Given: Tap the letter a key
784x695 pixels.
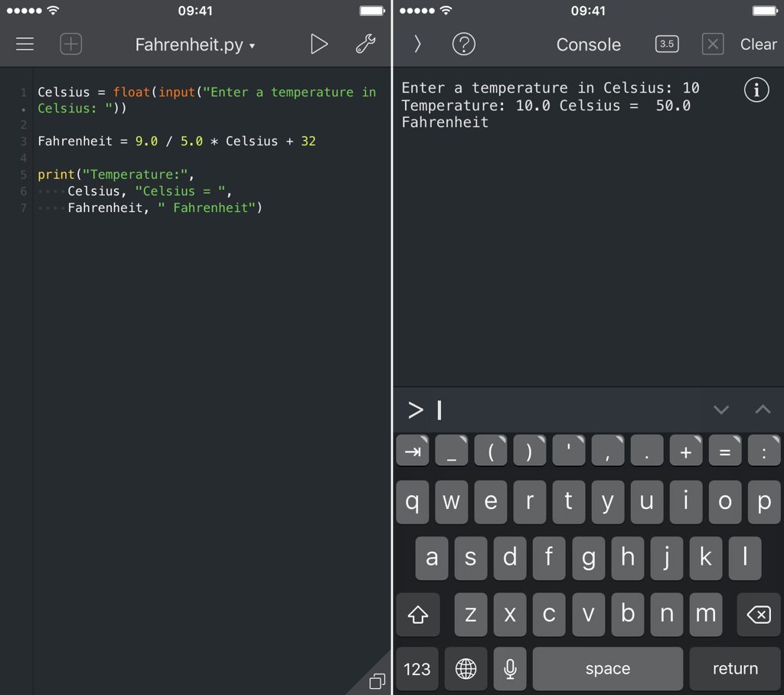Looking at the screenshot, I should tap(432, 558).
